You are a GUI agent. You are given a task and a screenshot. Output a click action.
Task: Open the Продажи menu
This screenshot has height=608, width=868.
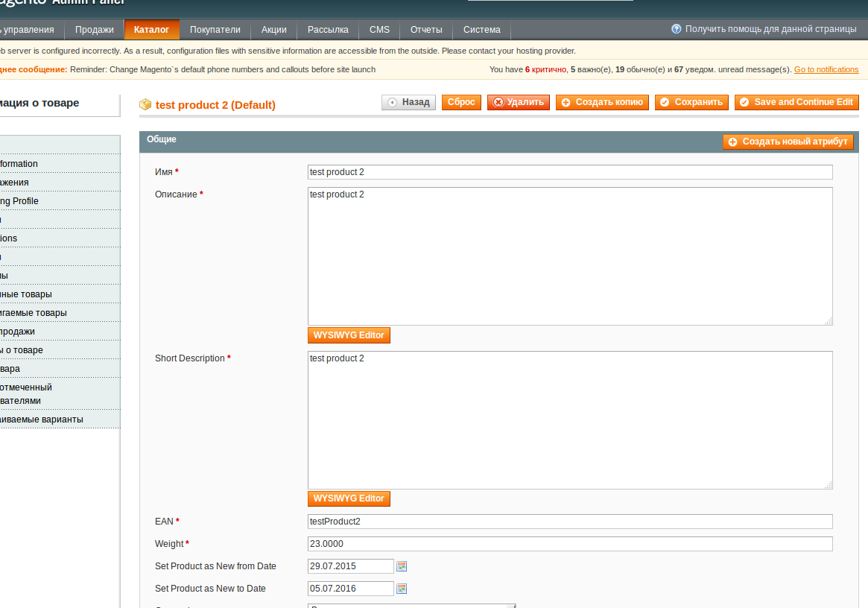(94, 30)
